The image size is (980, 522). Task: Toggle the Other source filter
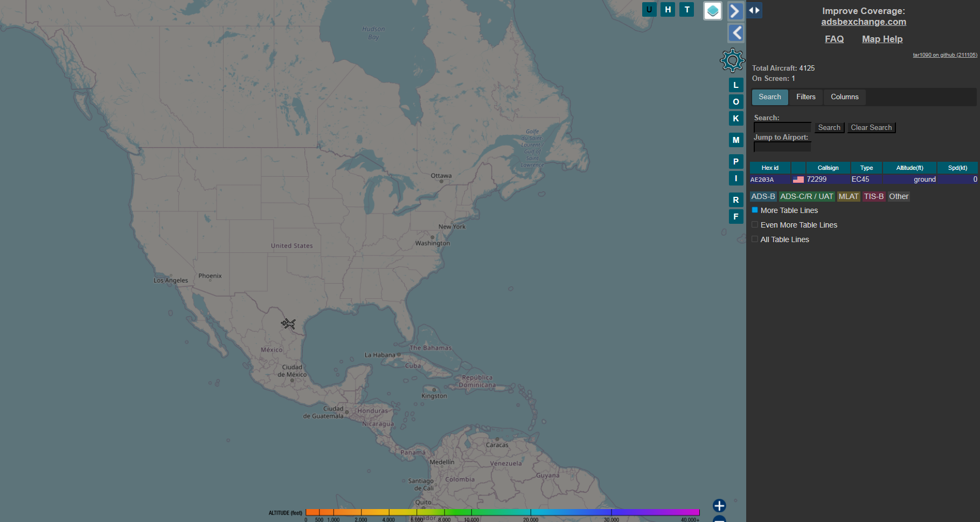[899, 197]
